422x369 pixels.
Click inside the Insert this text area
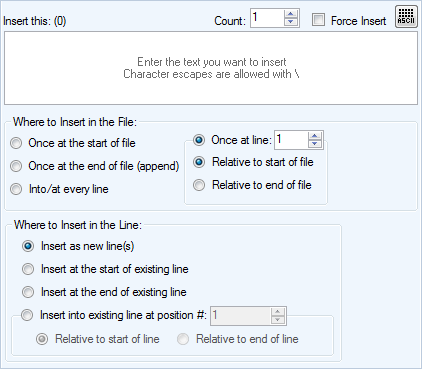(211, 68)
